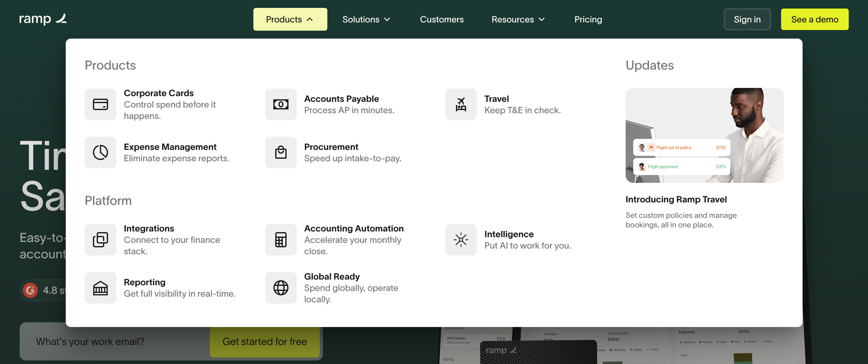This screenshot has height=364, width=868.
Task: Click the Procurement shopping bag icon
Action: tap(280, 152)
